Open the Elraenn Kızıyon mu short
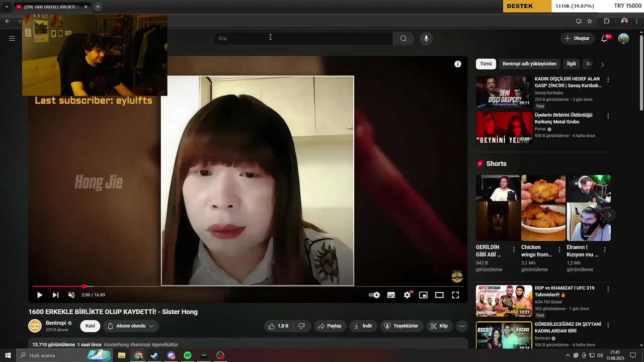 pyautogui.click(x=589, y=208)
